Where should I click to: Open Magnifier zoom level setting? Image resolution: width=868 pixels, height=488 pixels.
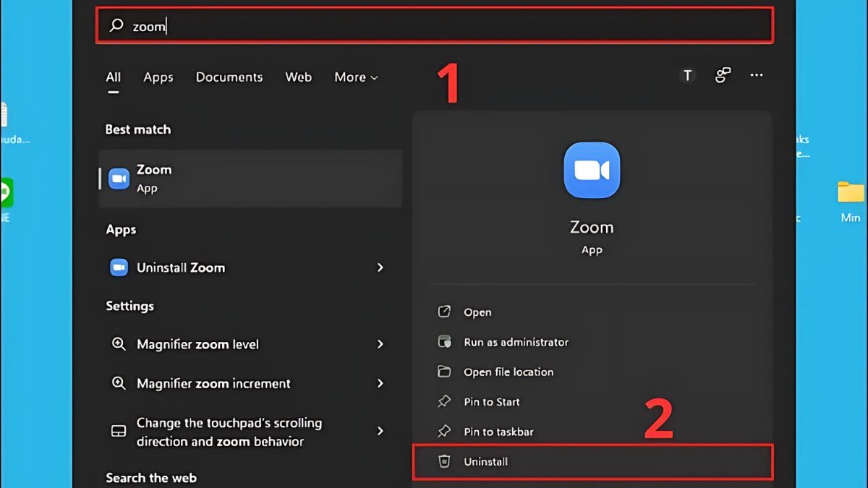[250, 344]
